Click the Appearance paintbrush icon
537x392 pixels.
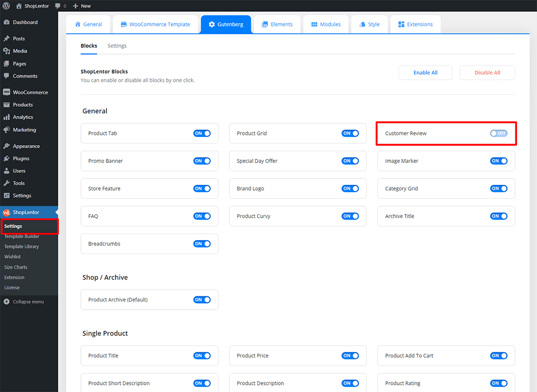coord(7,146)
